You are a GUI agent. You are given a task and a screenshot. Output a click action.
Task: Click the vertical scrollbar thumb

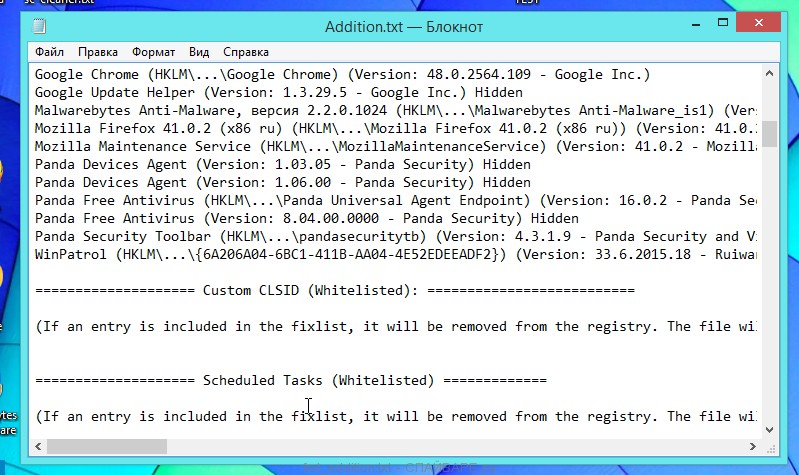769,134
